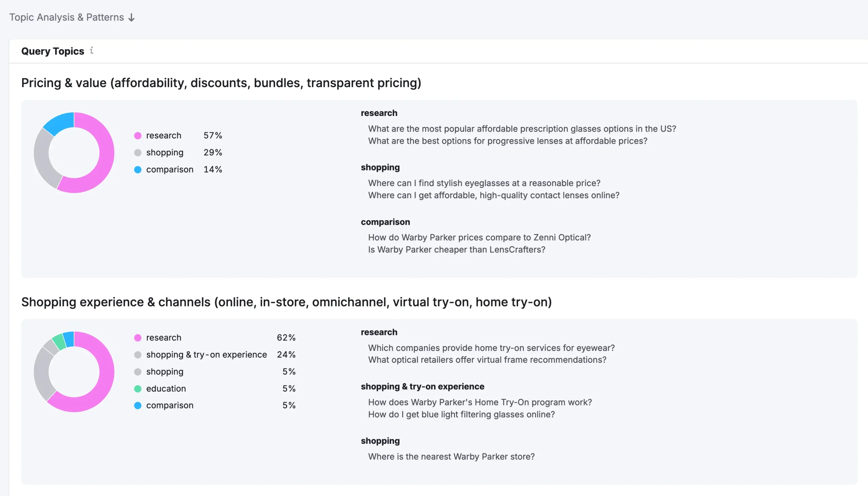Click pink research dot in Pricing legend
The height and width of the screenshot is (496, 868).
pyautogui.click(x=138, y=136)
